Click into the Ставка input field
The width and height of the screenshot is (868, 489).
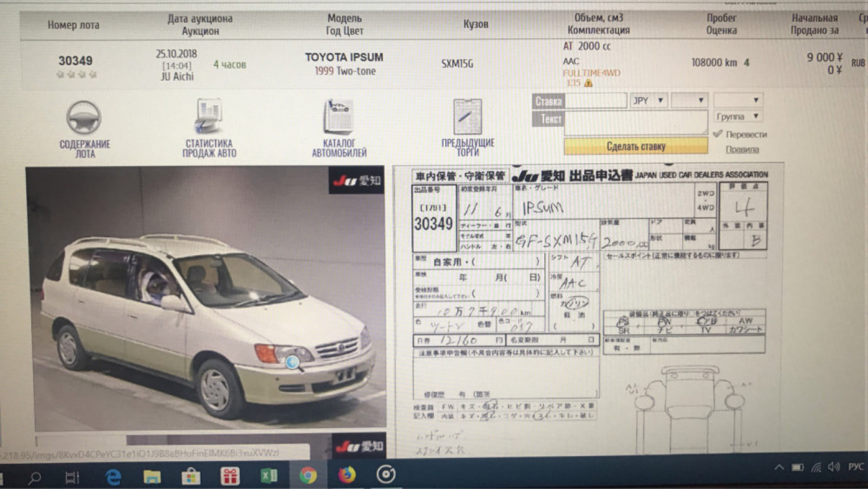click(596, 101)
